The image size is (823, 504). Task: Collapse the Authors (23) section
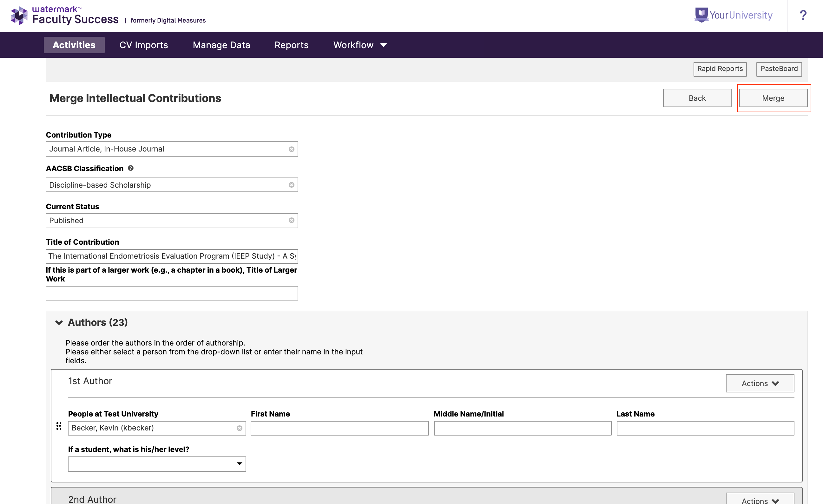(x=59, y=322)
